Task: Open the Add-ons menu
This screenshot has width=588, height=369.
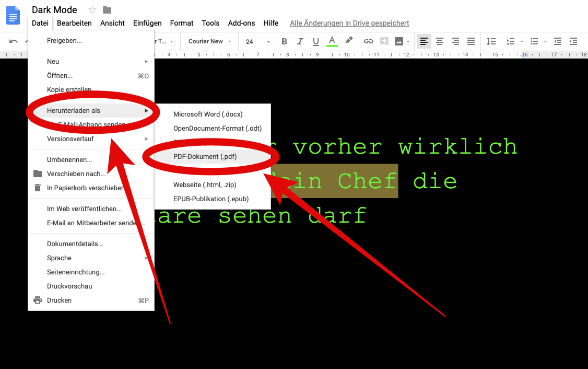Action: point(241,24)
